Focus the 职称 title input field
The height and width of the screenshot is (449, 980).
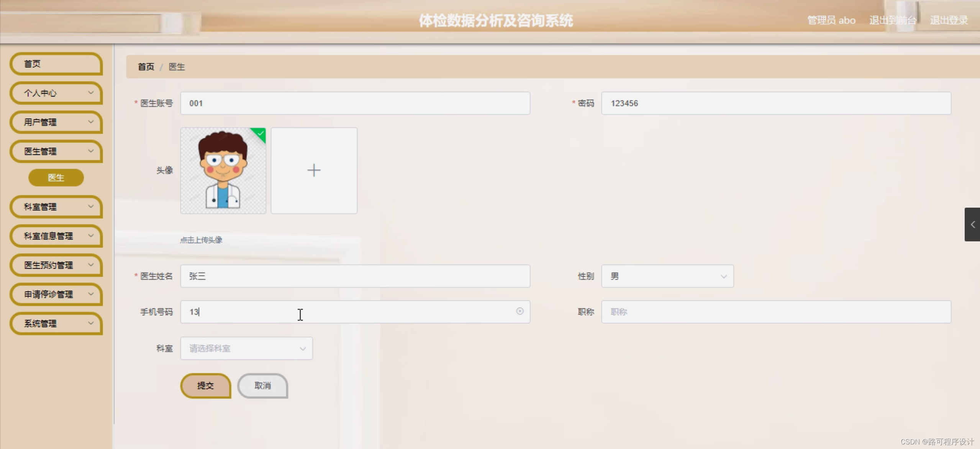[776, 312]
